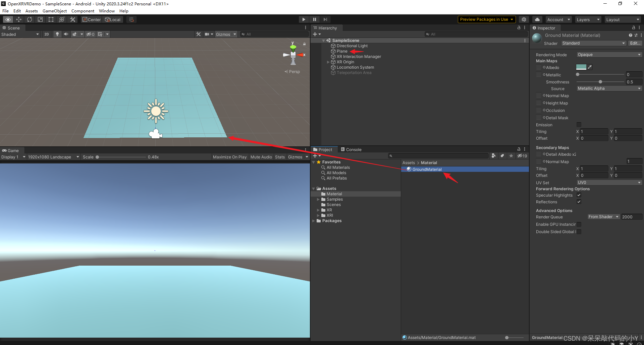644x345 pixels.
Task: Click the Albedo eyedropper color picker
Action: point(590,67)
